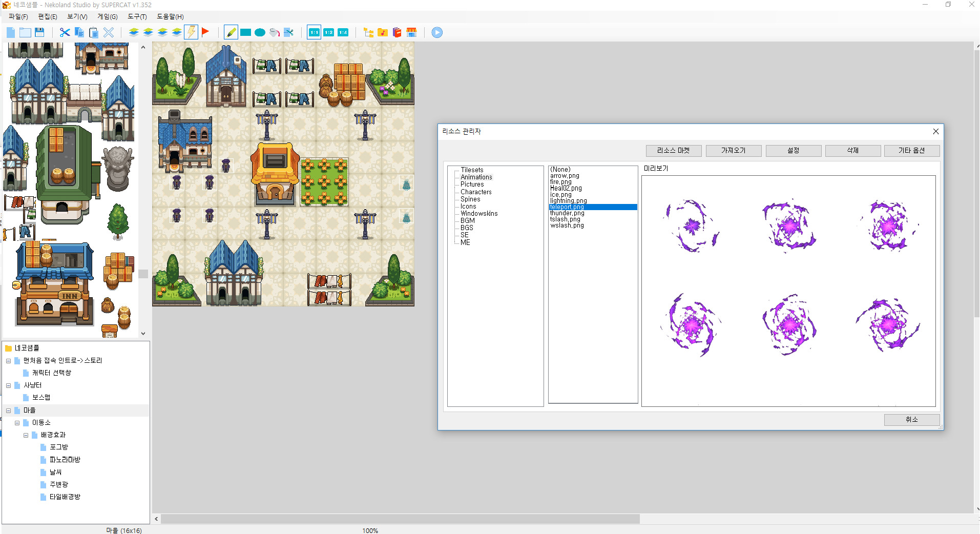Click the shop icon in the toolbar
980x534 pixels.
coord(411,32)
